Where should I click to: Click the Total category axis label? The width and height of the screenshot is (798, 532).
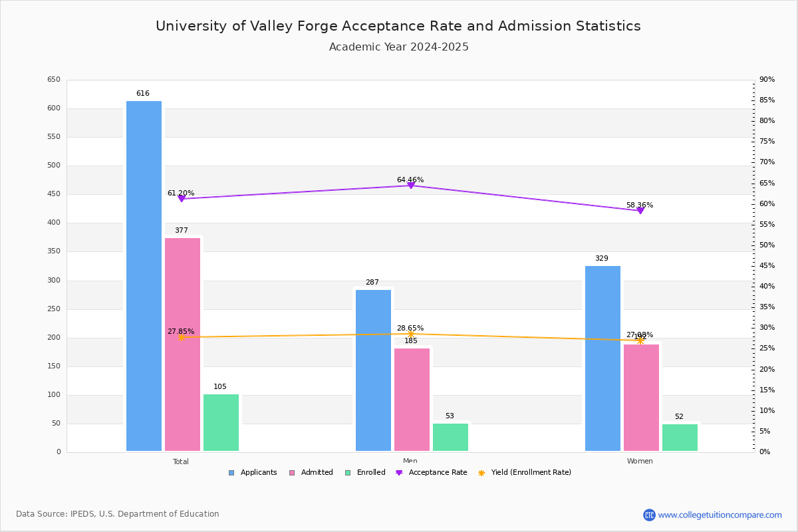181,462
